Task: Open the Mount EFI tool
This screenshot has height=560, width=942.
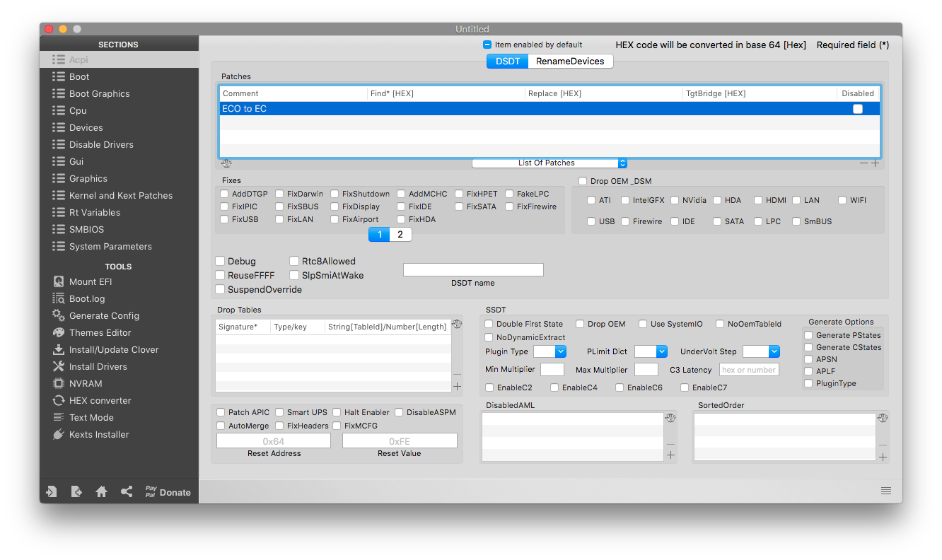Action: (x=90, y=281)
